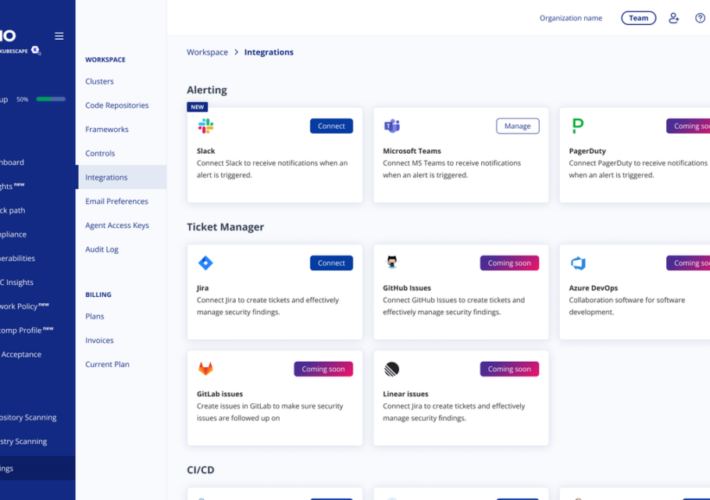
Task: Click the NEW badge above Slack
Action: [197, 107]
